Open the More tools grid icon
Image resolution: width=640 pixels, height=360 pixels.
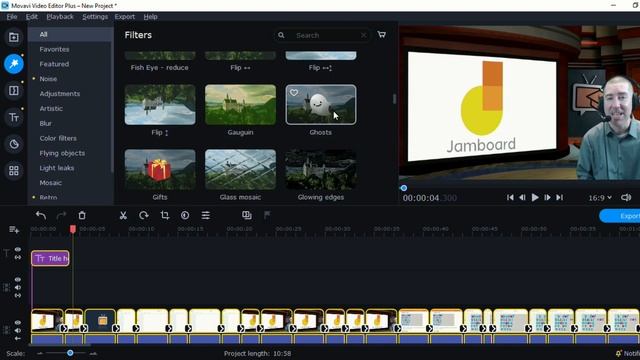(13, 171)
